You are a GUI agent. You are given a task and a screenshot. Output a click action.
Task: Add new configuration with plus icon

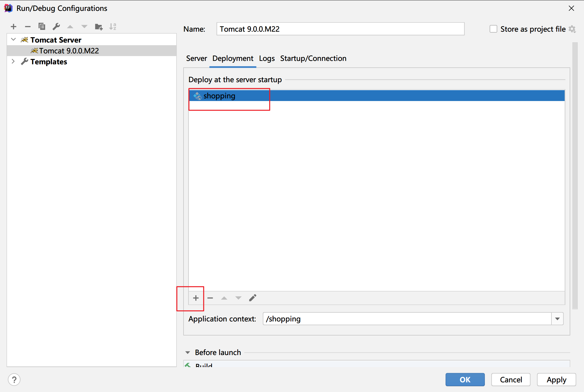coord(14,27)
